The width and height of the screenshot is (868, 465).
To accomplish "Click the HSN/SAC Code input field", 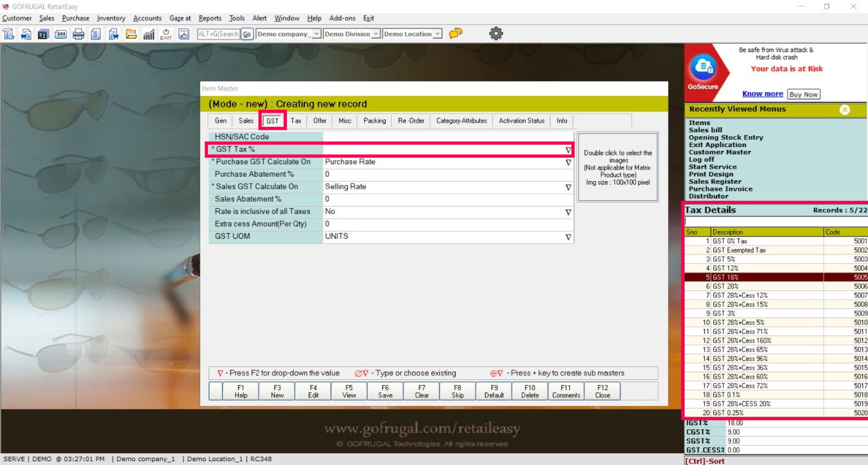I will click(x=448, y=137).
